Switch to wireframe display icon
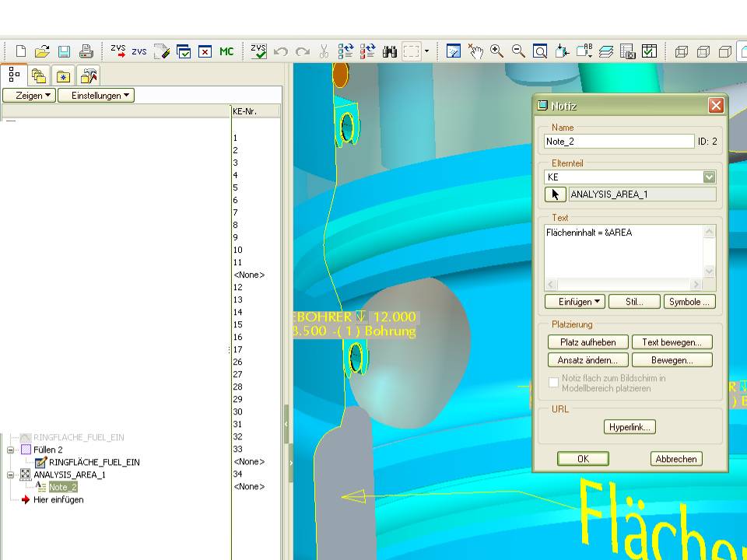Viewport: 747px width, 560px height. [x=682, y=51]
